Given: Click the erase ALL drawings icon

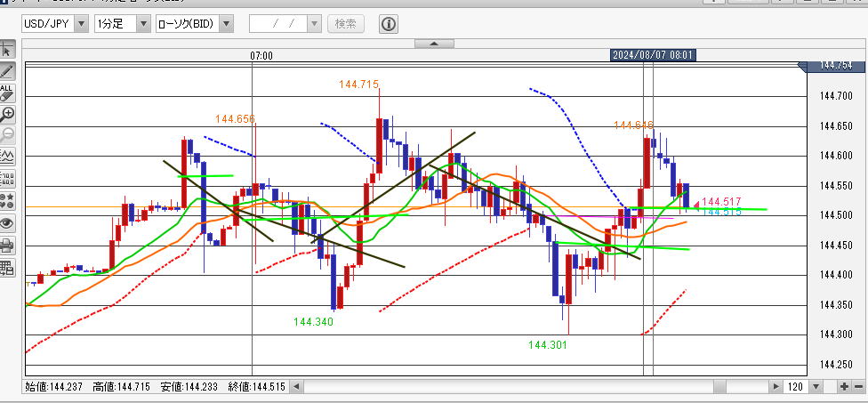Looking at the screenshot, I should 7,93.
